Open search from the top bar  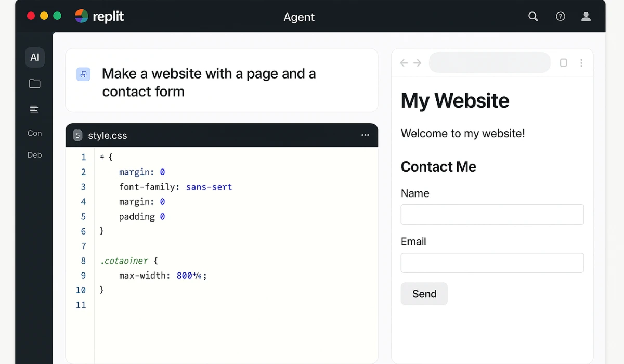click(532, 16)
